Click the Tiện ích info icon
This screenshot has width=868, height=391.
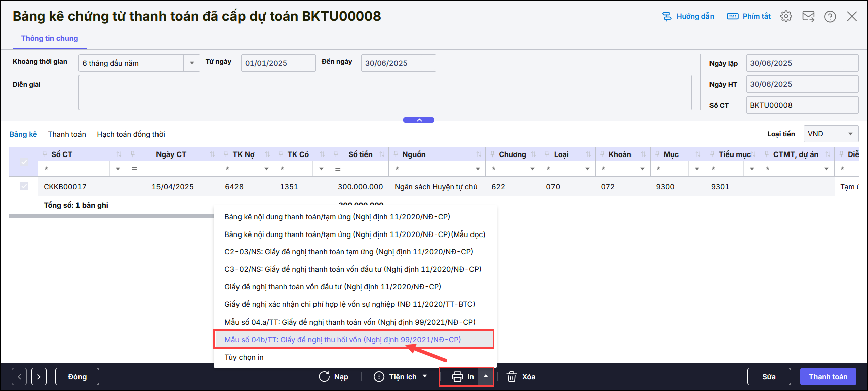(x=379, y=377)
